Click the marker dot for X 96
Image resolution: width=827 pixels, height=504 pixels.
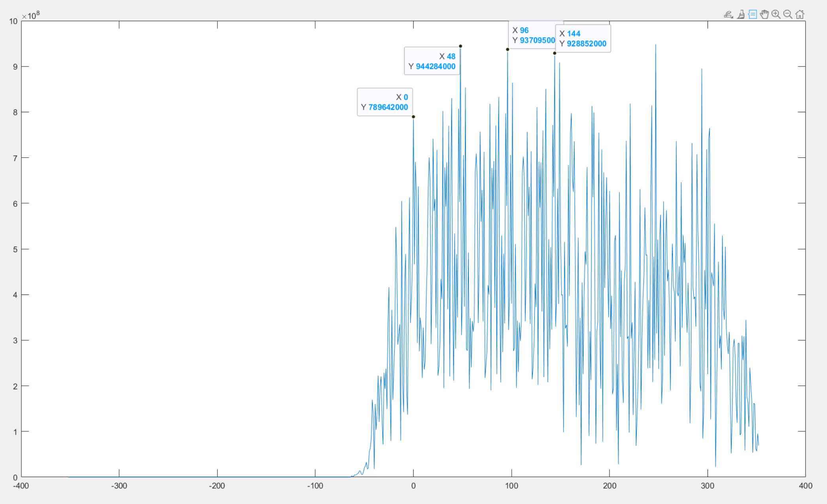click(507, 49)
